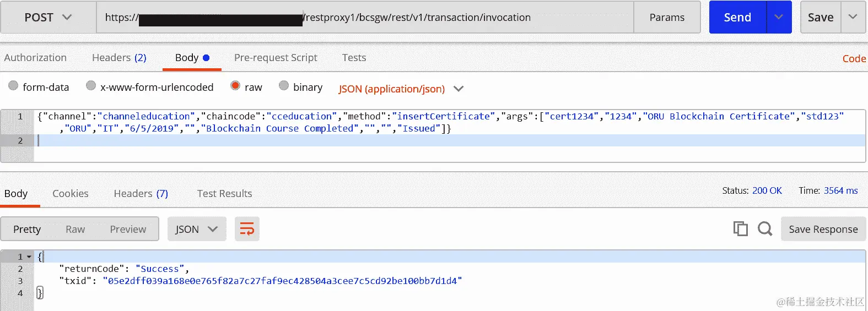Switch to the Authorization tab
This screenshot has height=311, width=868.
tap(35, 58)
